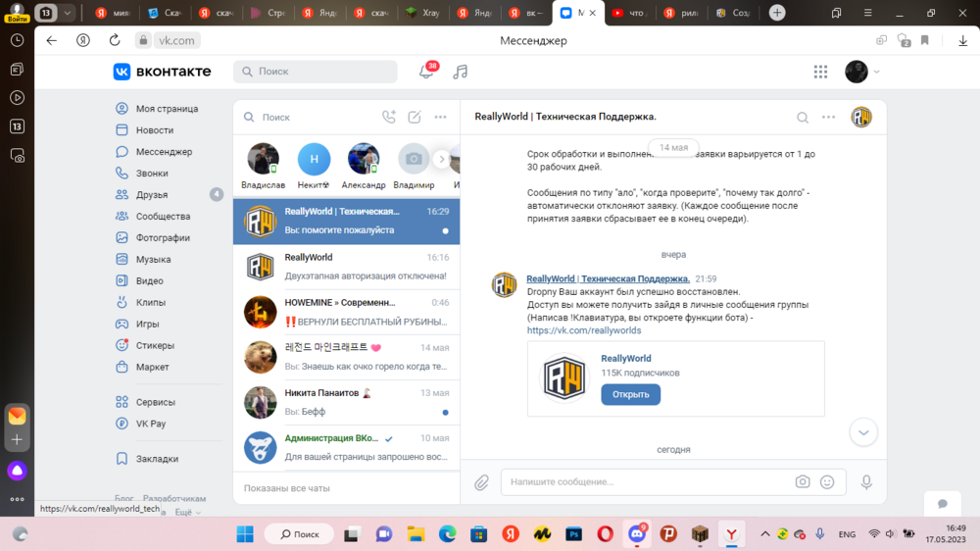Viewport: 980px width, 551px height.
Task: Open Владислав story avatar
Action: [x=263, y=159]
